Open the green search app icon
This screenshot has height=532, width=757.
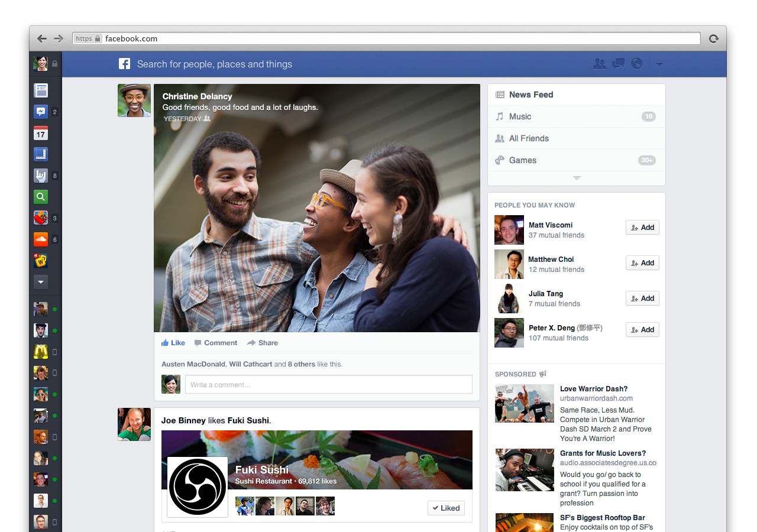[40, 197]
